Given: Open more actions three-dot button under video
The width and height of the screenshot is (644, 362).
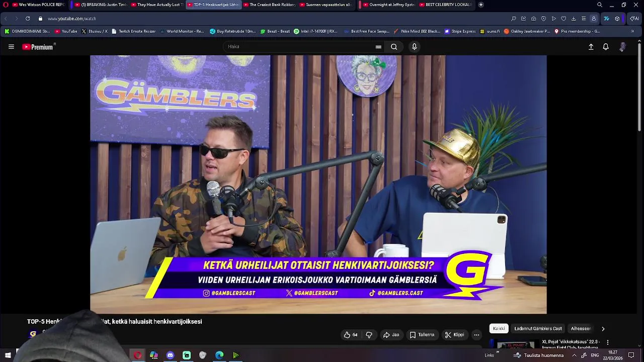Looking at the screenshot, I should 476,335.
